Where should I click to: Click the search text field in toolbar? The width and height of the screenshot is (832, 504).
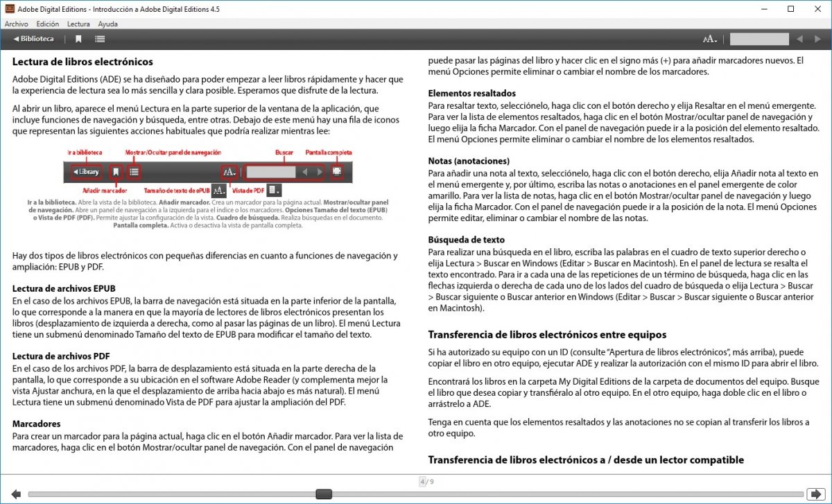click(x=759, y=40)
